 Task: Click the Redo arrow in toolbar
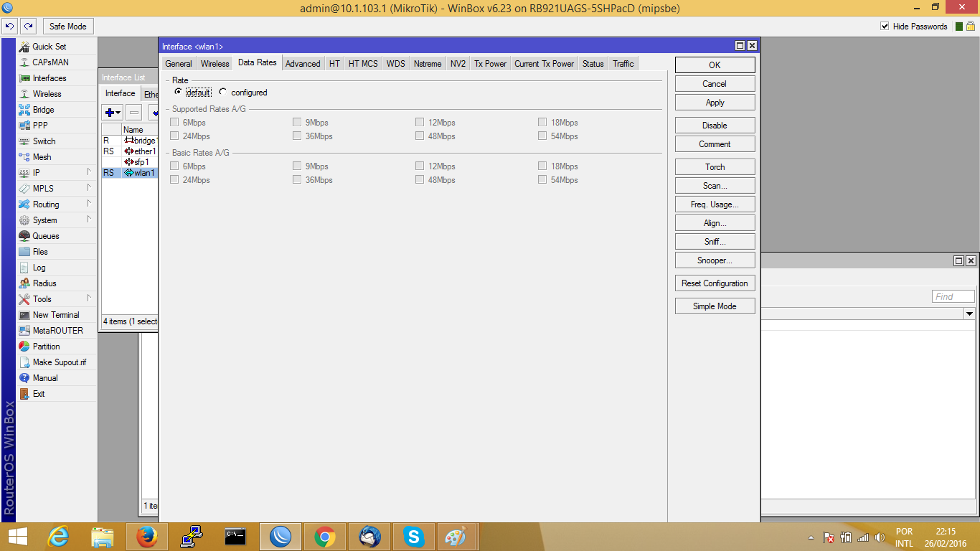[28, 27]
